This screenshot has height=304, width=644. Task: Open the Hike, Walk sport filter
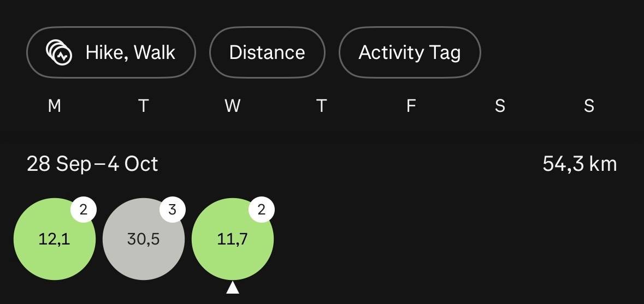[x=111, y=52]
